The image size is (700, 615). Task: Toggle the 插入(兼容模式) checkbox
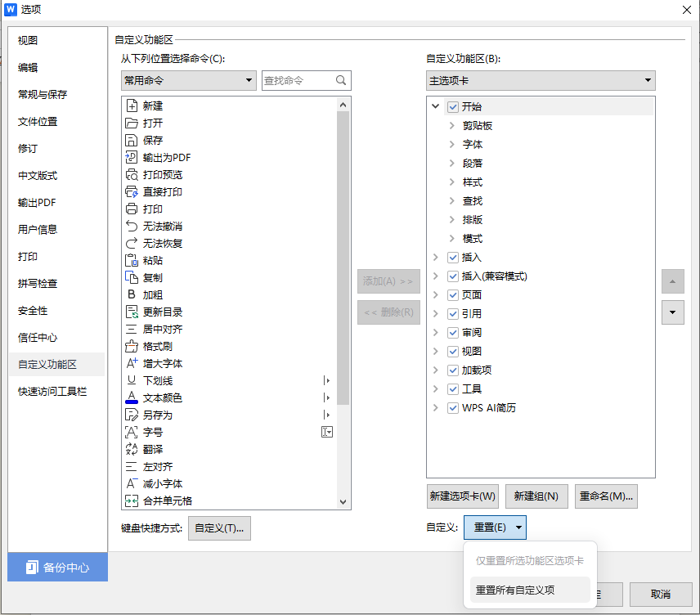click(453, 276)
